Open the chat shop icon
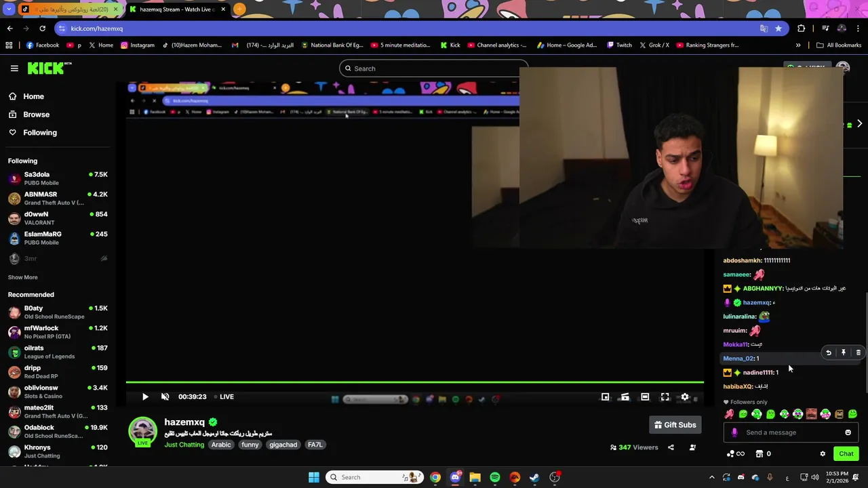The width and height of the screenshot is (868, 488). [759, 454]
